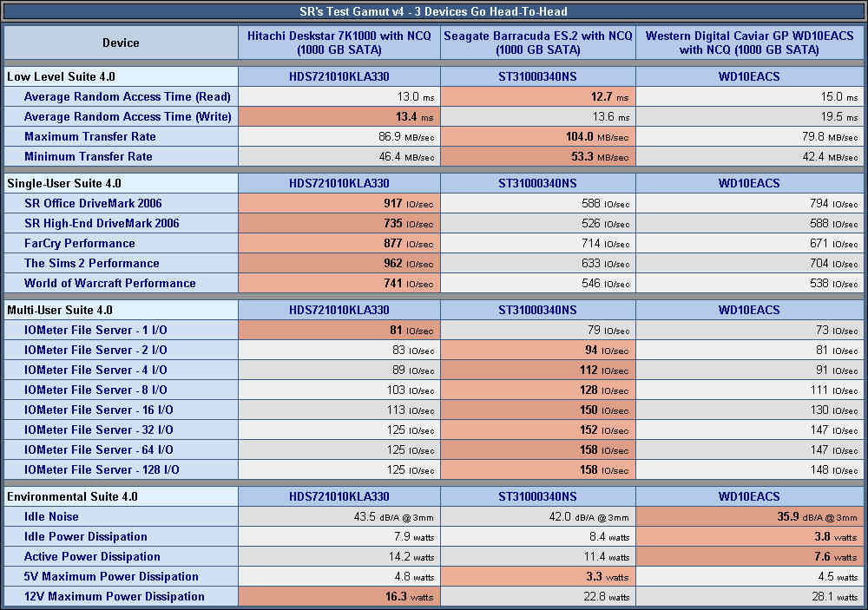Select the 917 IO/sec Office DriveMark value

coord(409,203)
